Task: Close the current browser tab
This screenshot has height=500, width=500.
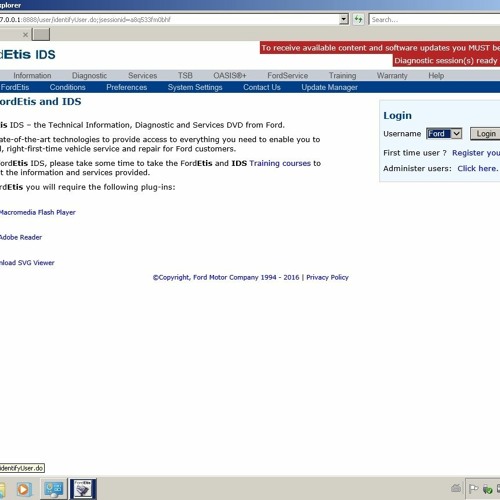Action: [x=25, y=34]
